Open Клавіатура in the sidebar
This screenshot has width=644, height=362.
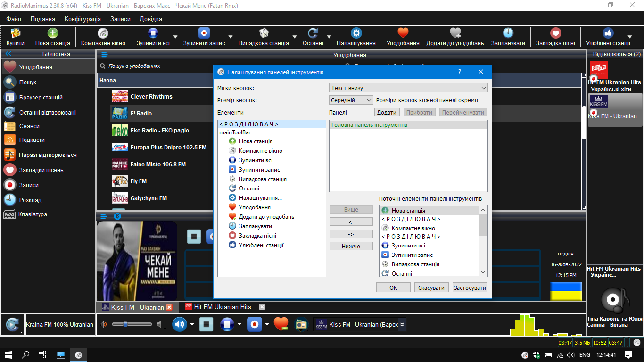click(x=48, y=214)
